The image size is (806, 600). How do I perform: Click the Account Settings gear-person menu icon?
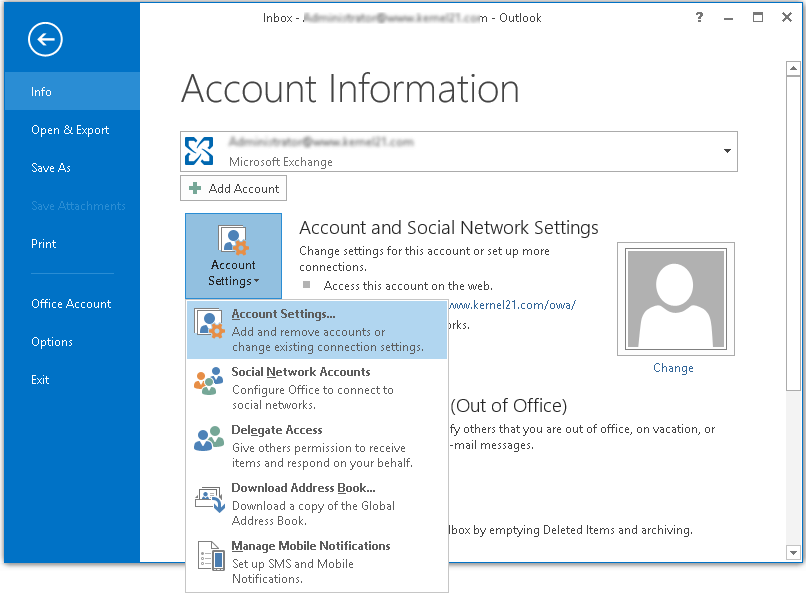pos(209,323)
